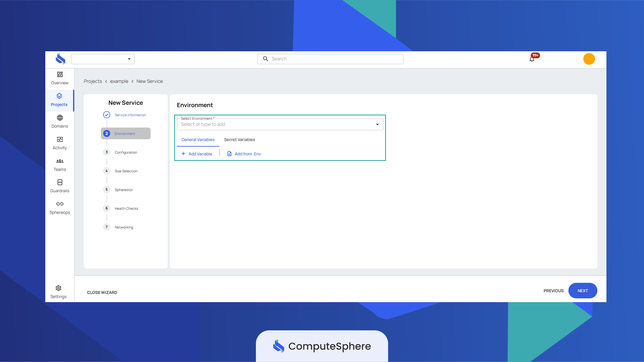This screenshot has height=362, width=644.
Task: Open the Overview dashboard icon
Action: [60, 74]
